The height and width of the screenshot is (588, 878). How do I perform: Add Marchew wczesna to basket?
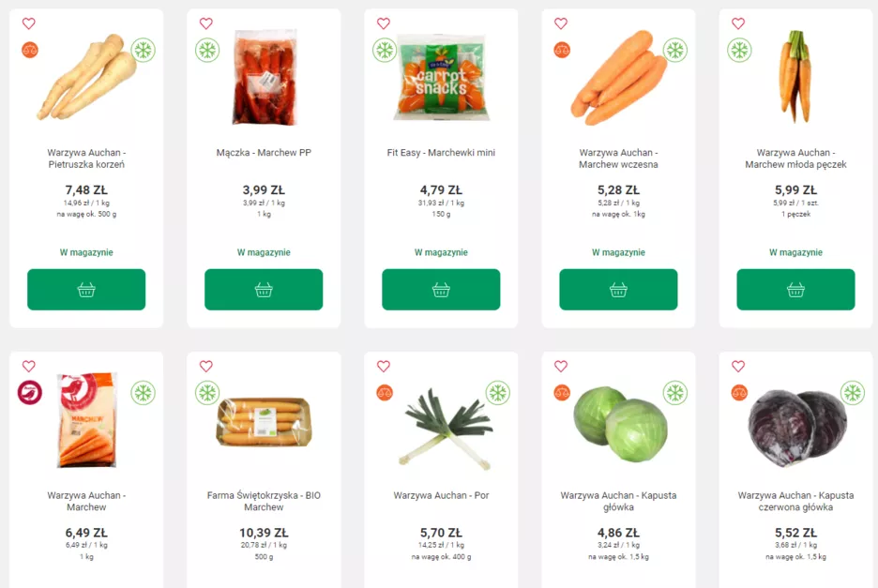point(618,290)
